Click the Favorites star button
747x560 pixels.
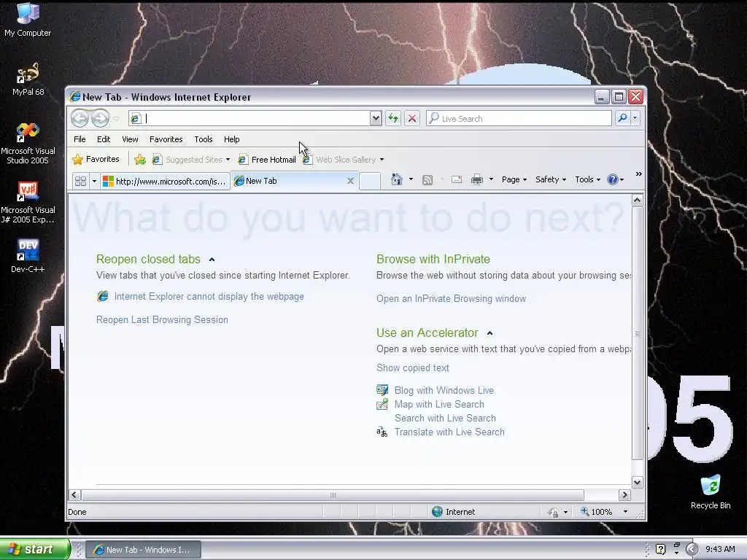click(x=96, y=159)
